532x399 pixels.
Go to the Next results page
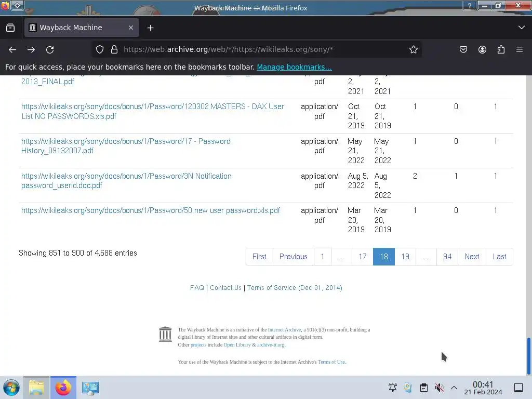click(x=472, y=257)
